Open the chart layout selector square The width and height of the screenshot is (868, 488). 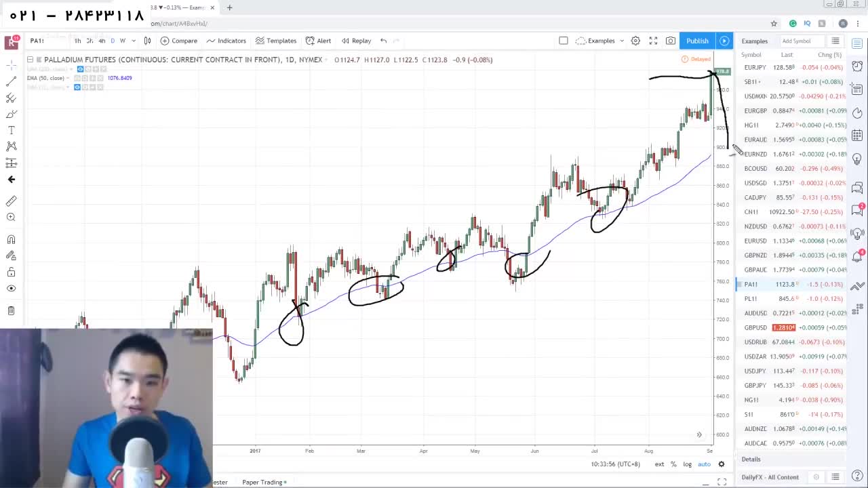[x=563, y=41]
